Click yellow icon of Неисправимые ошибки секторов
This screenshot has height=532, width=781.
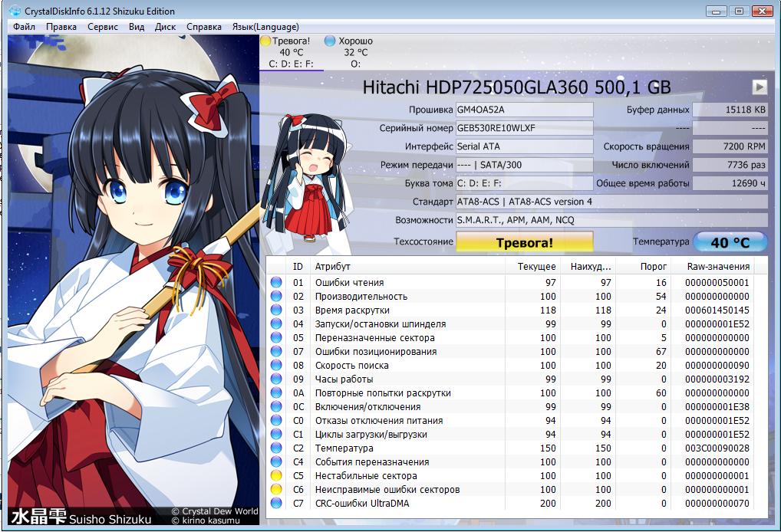pos(276,490)
